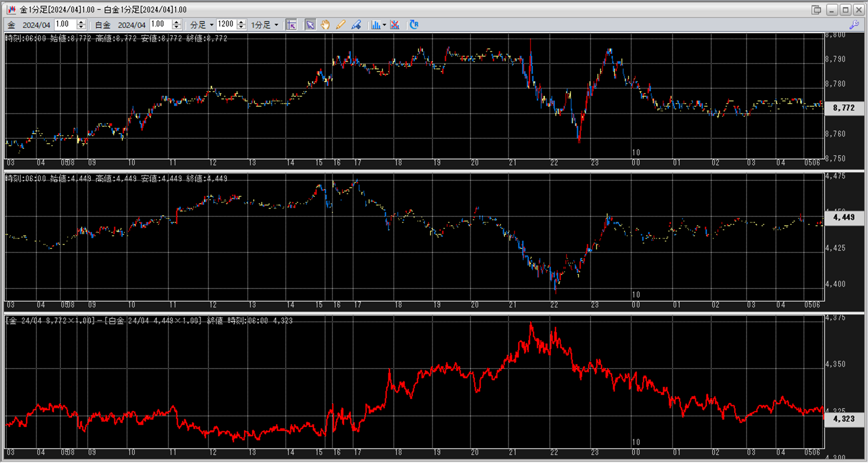This screenshot has height=463, width=868.
Task: Click the 1200 bar count input field
Action: (x=226, y=25)
